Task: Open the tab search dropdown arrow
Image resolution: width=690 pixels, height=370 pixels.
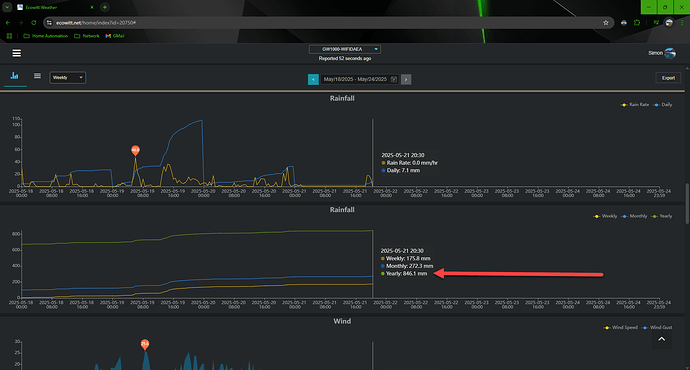Action: tap(7, 7)
